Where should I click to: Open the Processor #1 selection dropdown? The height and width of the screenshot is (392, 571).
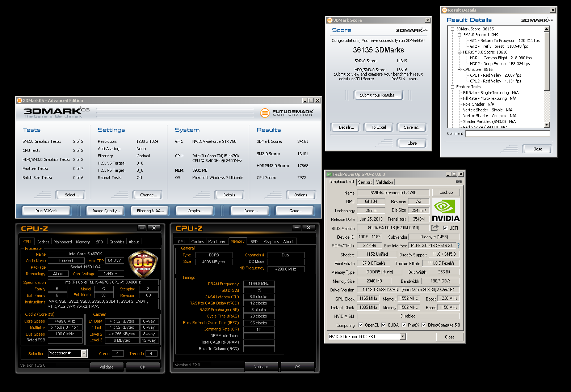coord(84,353)
